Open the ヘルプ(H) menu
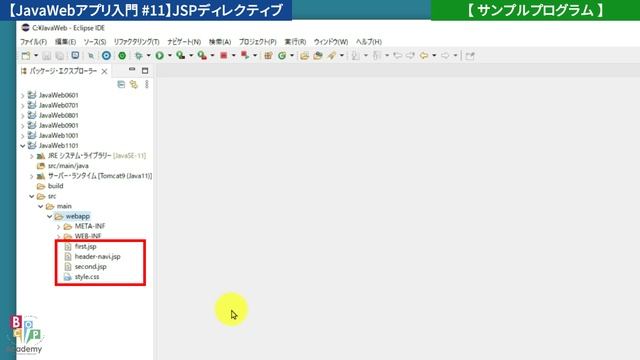Viewport: 640px width, 360px height. [369, 42]
